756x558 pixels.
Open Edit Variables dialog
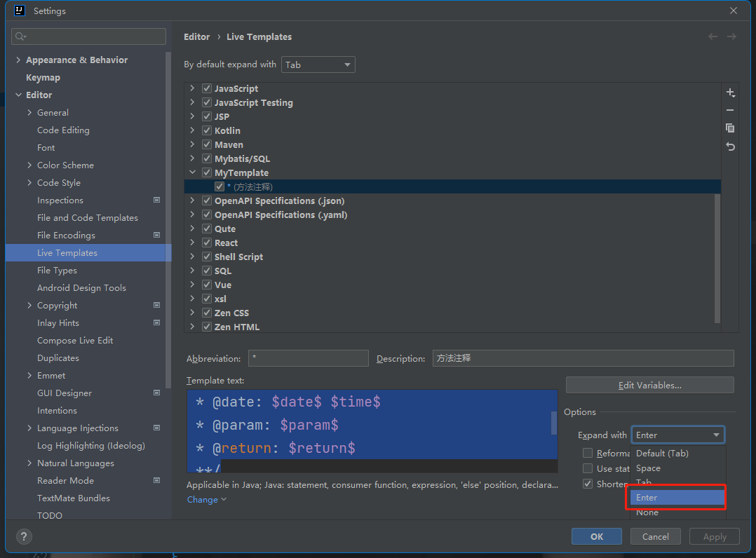pos(650,385)
